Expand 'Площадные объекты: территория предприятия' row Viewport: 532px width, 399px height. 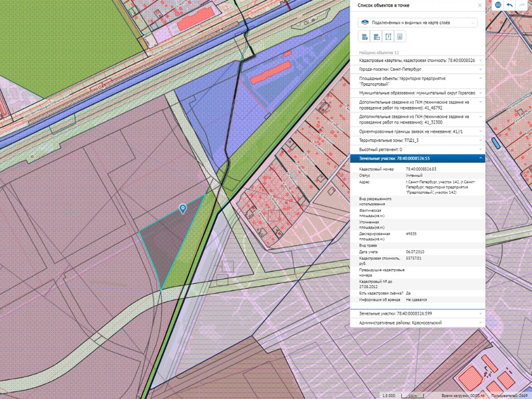pyautogui.click(x=417, y=81)
